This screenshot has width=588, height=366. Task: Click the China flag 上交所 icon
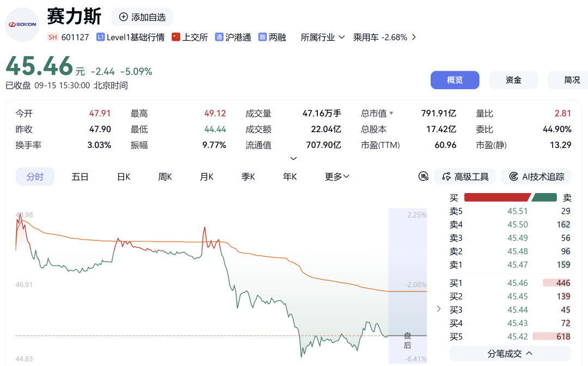pos(176,37)
